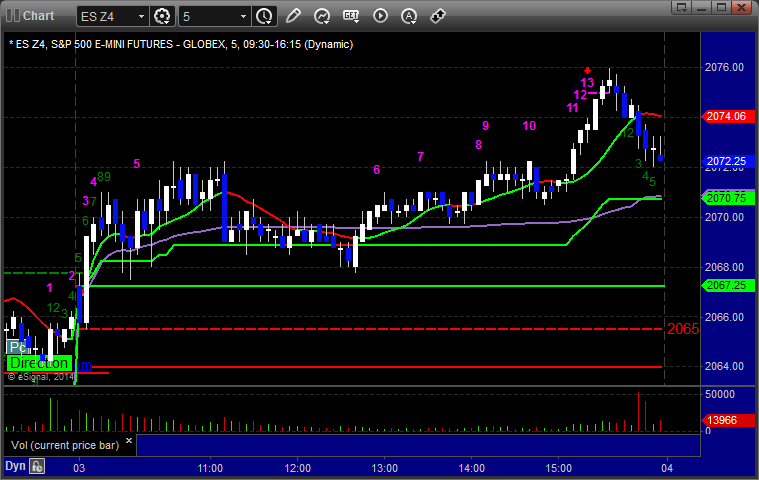759x480 pixels.
Task: Click the Vol (current price bar) label
Action: [x=65, y=445]
